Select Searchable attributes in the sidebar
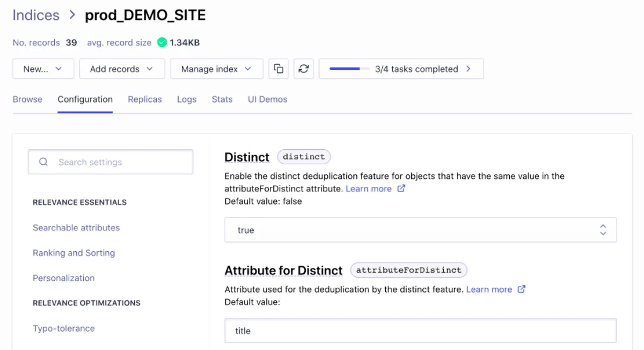Image resolution: width=644 pixels, height=350 pixels. (x=76, y=228)
